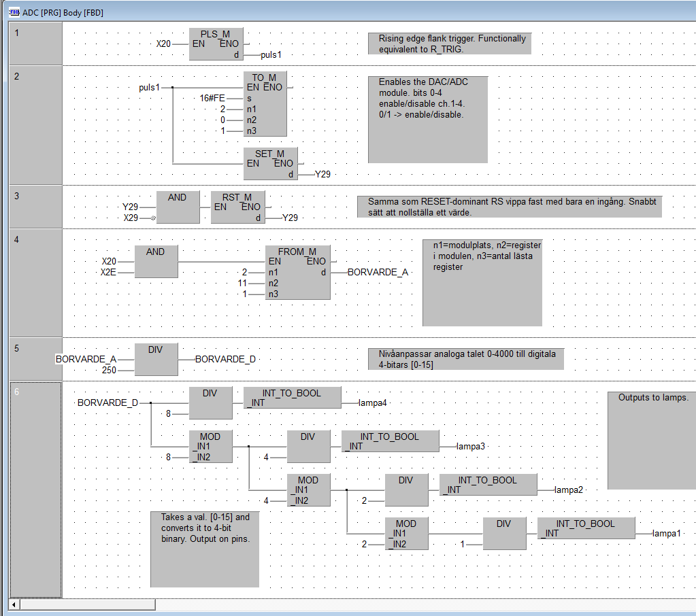Viewport: 696px width, 616px height.
Task: Select the FROM_M function block
Action: (x=297, y=272)
